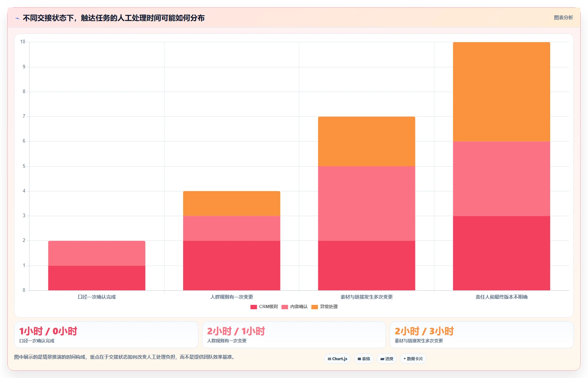588x378 pixels.
Task: Click red CRM核对 segment of 责任人和最终版本不明确 bar
Action: 501,253
